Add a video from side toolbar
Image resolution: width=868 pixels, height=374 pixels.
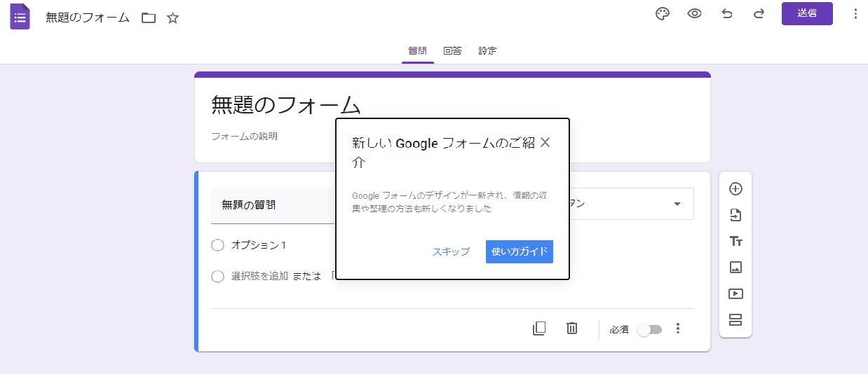click(735, 294)
